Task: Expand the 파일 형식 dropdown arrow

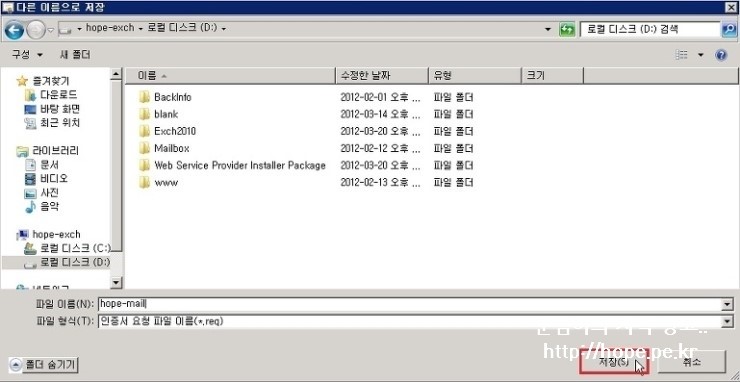Action: [x=728, y=322]
